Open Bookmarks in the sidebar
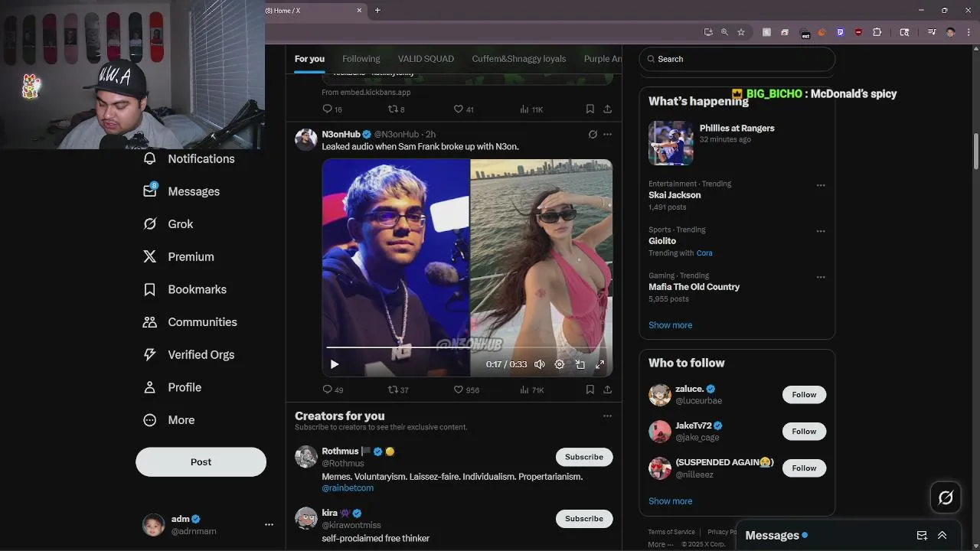The width and height of the screenshot is (980, 551). (x=185, y=289)
